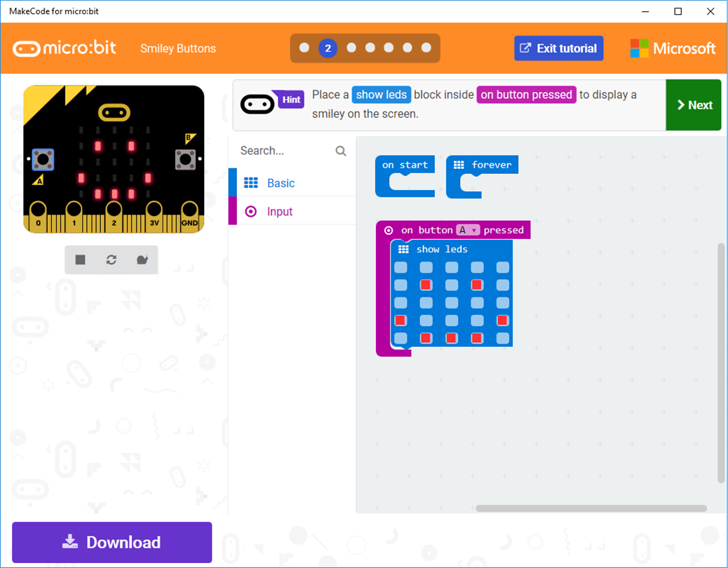Jump to last tutorial step 7 dot
The image size is (728, 568).
click(x=426, y=48)
